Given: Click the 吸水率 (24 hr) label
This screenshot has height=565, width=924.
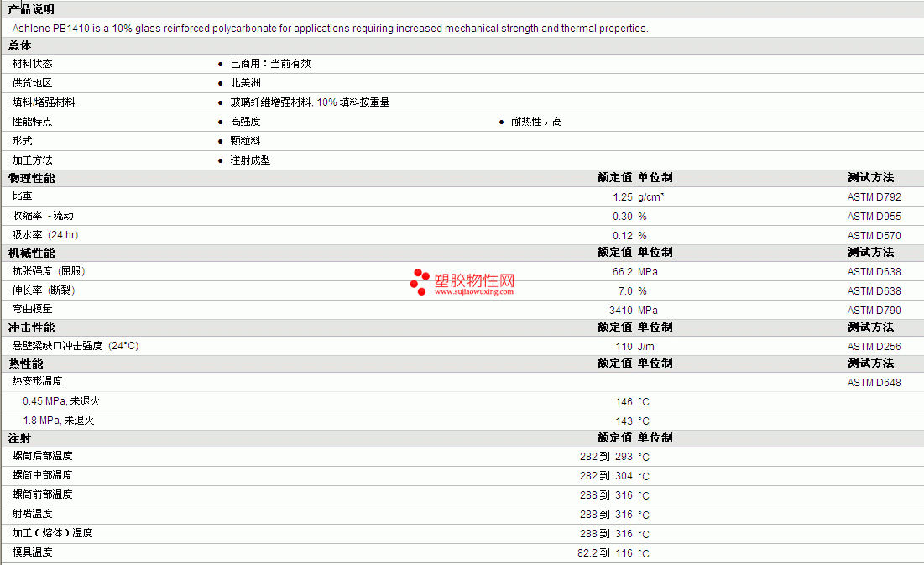Looking at the screenshot, I should pos(45,235).
